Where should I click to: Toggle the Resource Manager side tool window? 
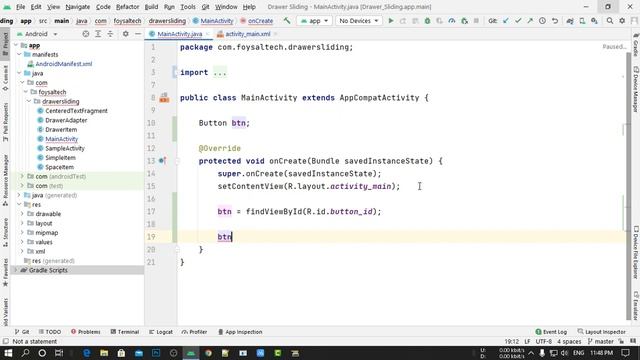[5, 180]
